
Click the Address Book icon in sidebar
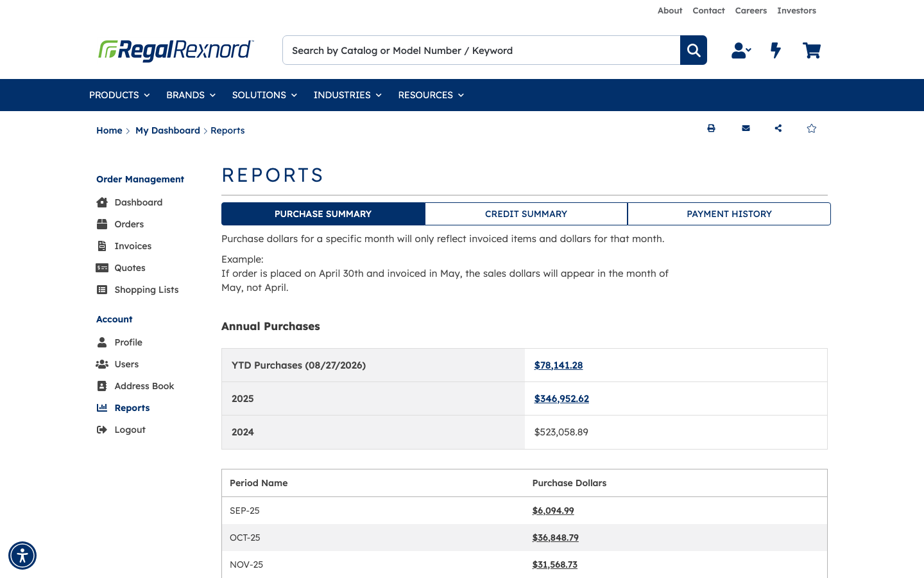tap(102, 386)
